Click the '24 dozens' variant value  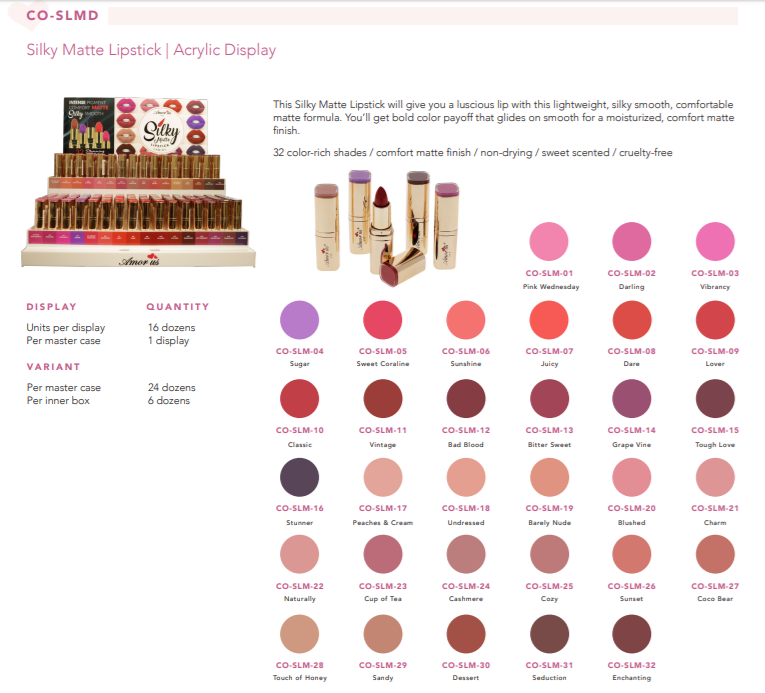pos(172,387)
